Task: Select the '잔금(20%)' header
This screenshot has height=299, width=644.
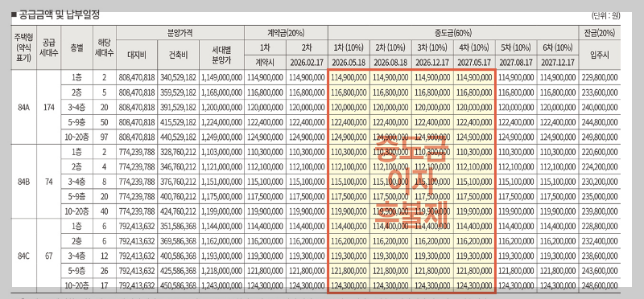Action: tap(599, 33)
